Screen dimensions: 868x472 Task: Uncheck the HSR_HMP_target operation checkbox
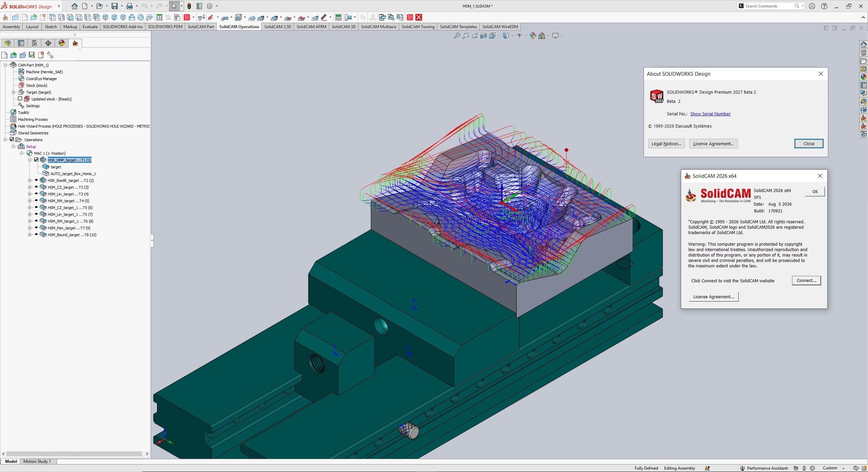pos(36,160)
